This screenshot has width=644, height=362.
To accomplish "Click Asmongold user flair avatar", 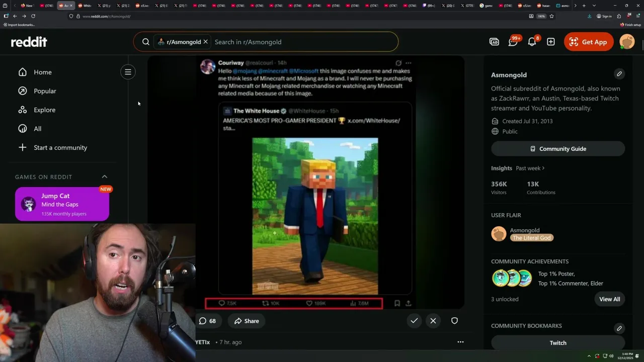I will pyautogui.click(x=499, y=234).
